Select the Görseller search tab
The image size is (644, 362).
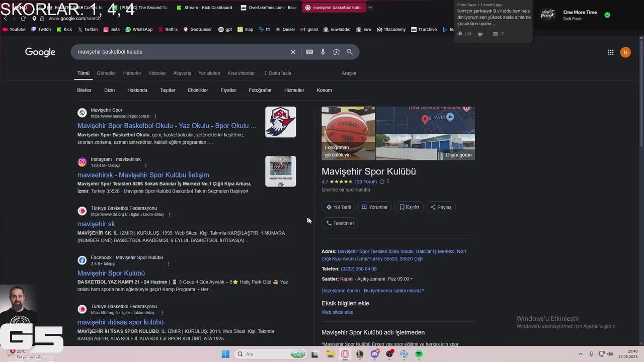coord(106,73)
